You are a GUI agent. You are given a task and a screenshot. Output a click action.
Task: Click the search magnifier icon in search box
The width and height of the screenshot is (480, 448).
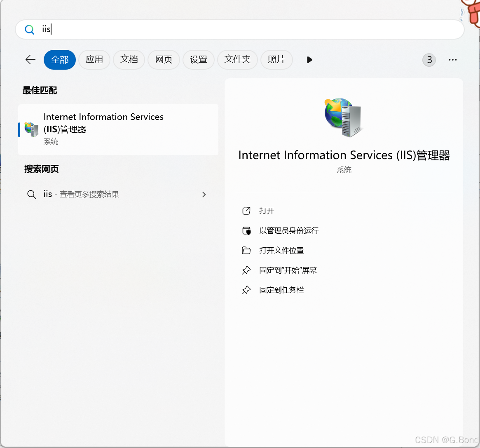(x=29, y=29)
